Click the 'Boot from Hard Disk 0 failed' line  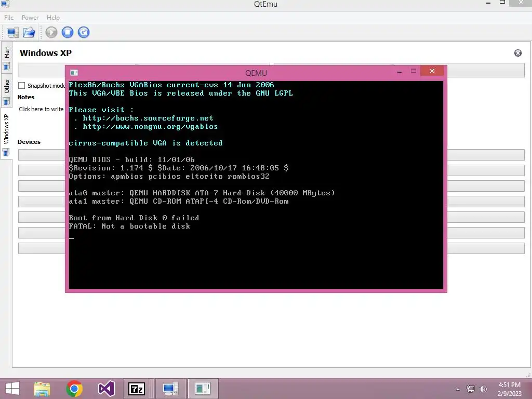tap(134, 218)
